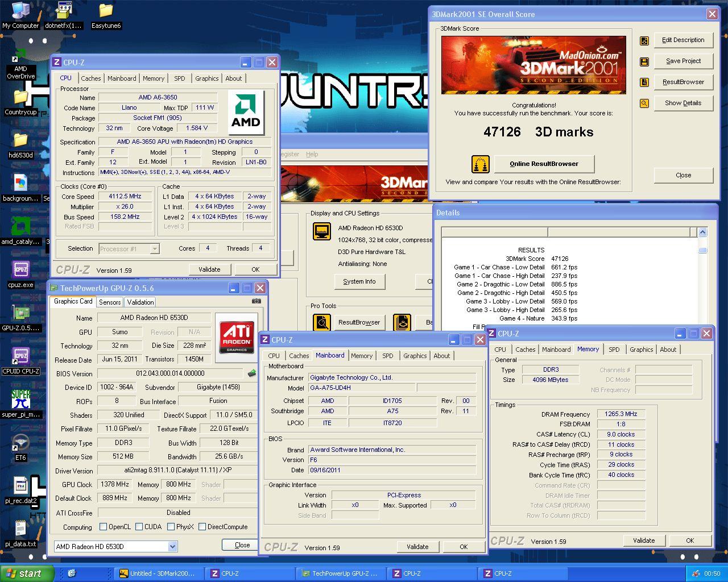
Task: Click the Help menu in 3DMark window
Action: (x=312, y=154)
